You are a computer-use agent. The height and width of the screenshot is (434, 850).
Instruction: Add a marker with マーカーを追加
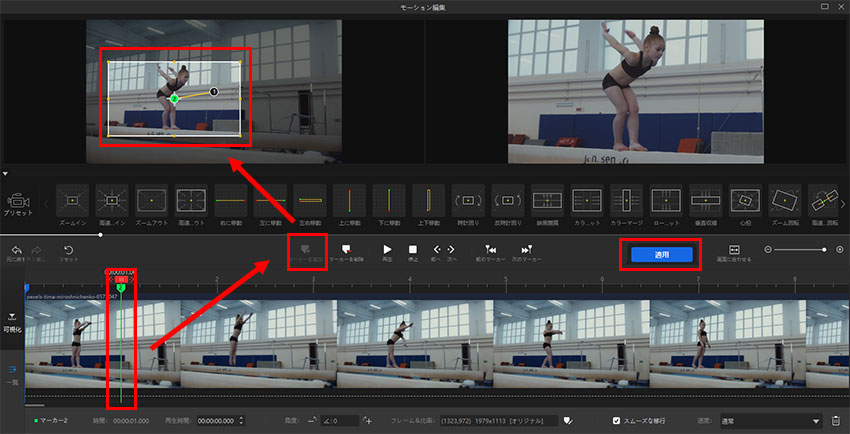pos(305,250)
